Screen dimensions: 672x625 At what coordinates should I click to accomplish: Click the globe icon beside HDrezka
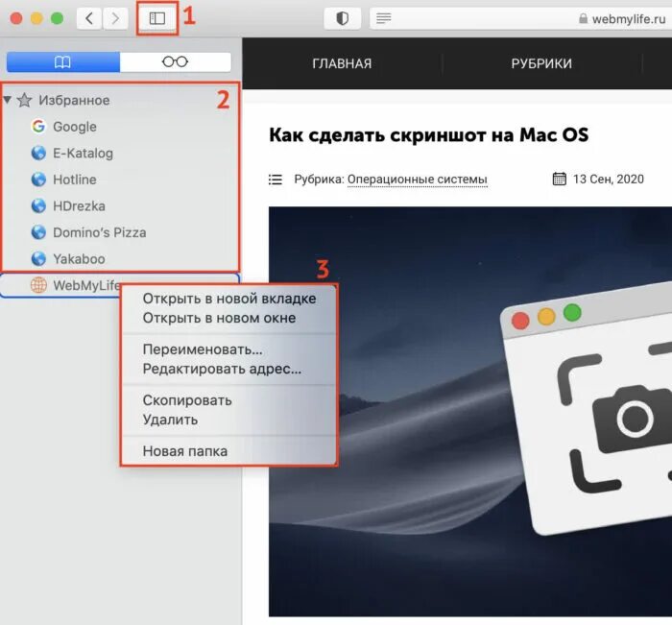coord(38,206)
